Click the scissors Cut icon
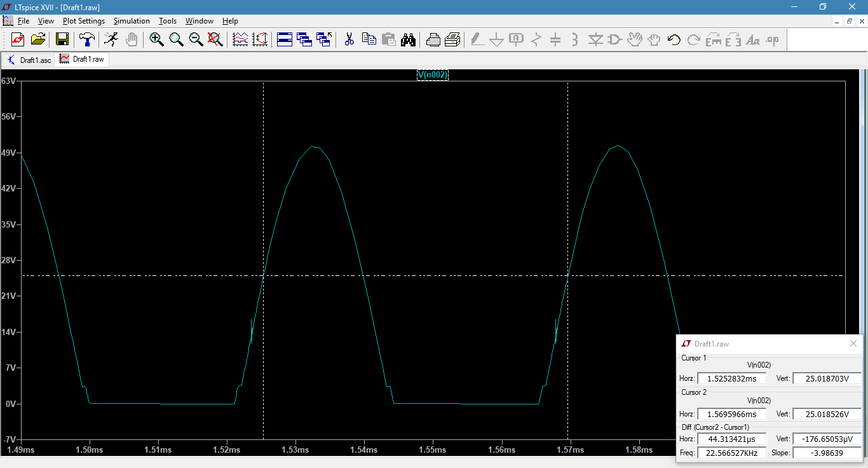Screen dimensions: 868x468 coord(349,39)
